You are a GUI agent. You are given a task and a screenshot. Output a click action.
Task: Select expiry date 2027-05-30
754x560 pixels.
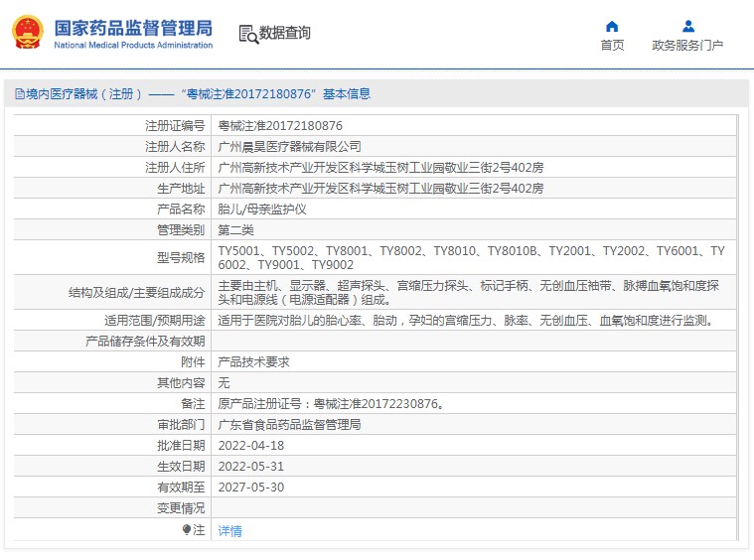coord(251,487)
